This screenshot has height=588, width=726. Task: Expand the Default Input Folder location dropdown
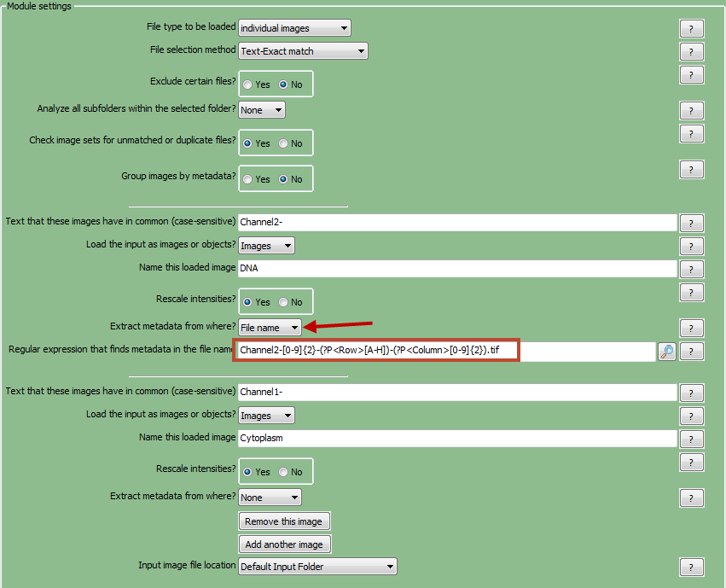click(x=317, y=566)
